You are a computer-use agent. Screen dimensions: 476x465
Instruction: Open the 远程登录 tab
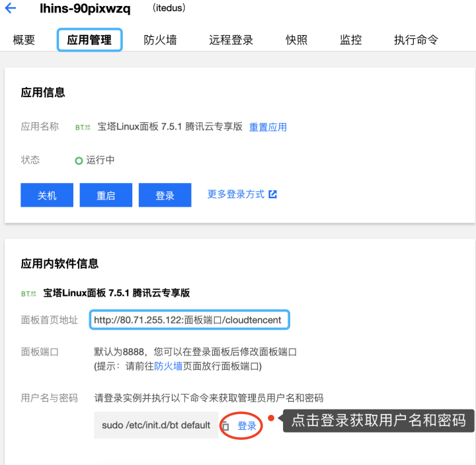click(x=231, y=40)
